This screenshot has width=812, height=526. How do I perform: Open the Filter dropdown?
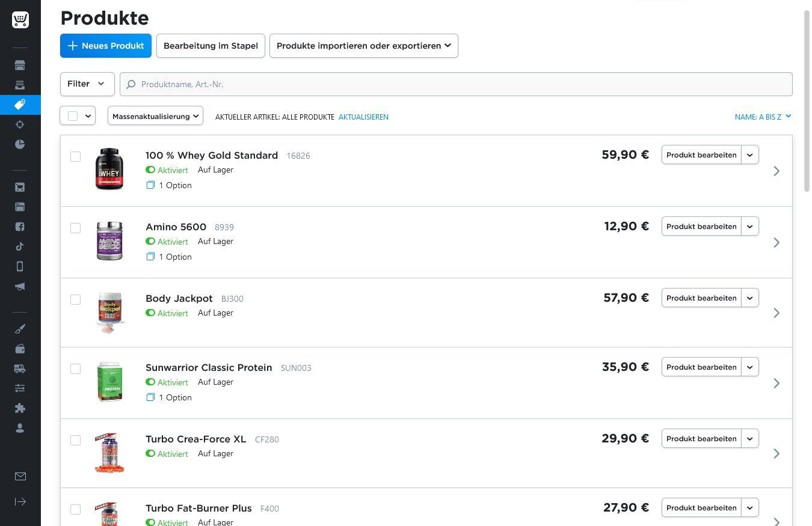87,84
